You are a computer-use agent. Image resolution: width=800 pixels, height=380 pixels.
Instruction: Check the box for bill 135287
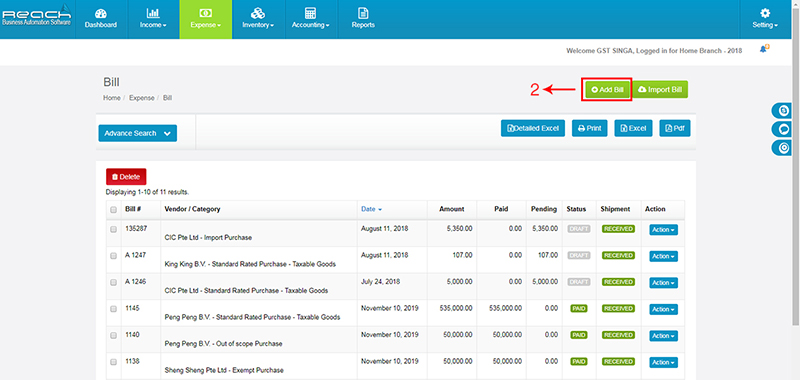113,230
